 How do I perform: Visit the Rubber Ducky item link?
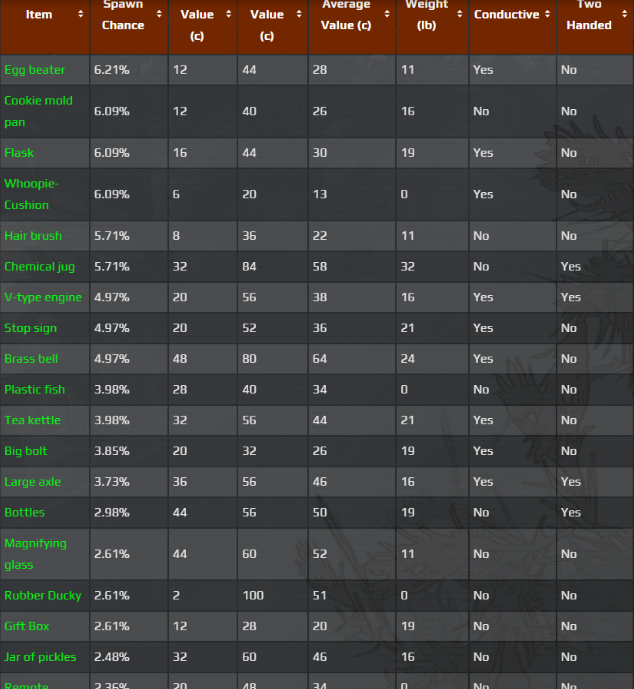point(43,595)
